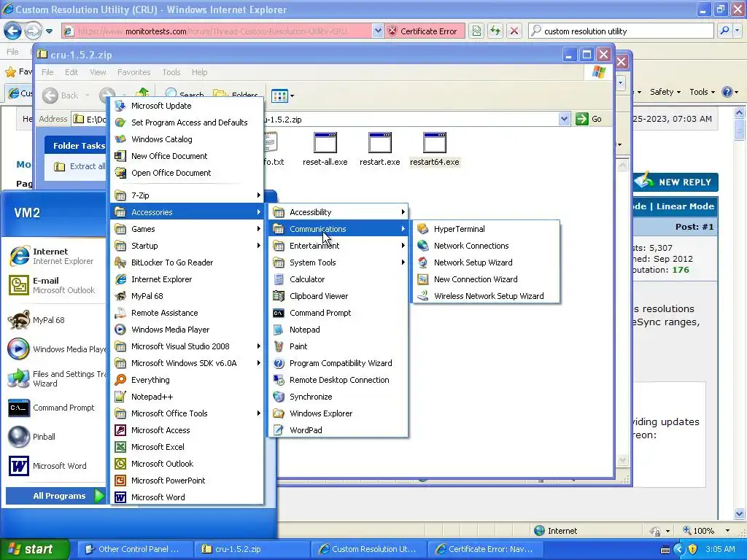
Task: Launch Microsoft PowerPoint
Action: pyautogui.click(x=187, y=481)
